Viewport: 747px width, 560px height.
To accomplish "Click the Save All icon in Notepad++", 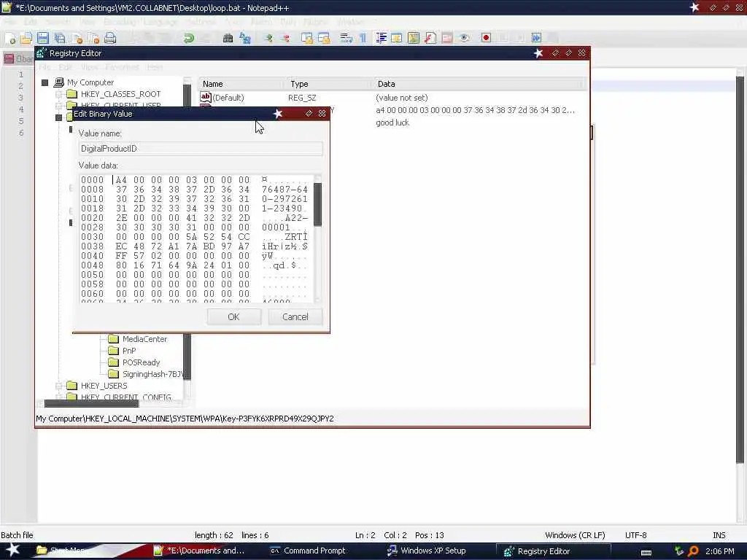I will pyautogui.click(x=60, y=38).
